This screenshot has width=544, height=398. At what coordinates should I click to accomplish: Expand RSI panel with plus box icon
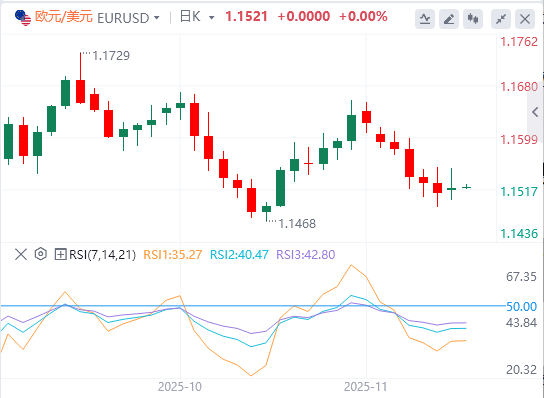(60, 254)
